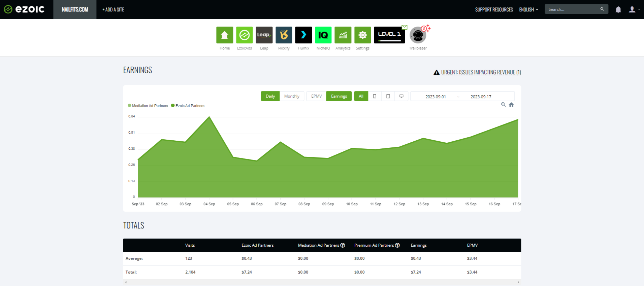Show EPMV in chart
644x286 pixels.
(316, 96)
